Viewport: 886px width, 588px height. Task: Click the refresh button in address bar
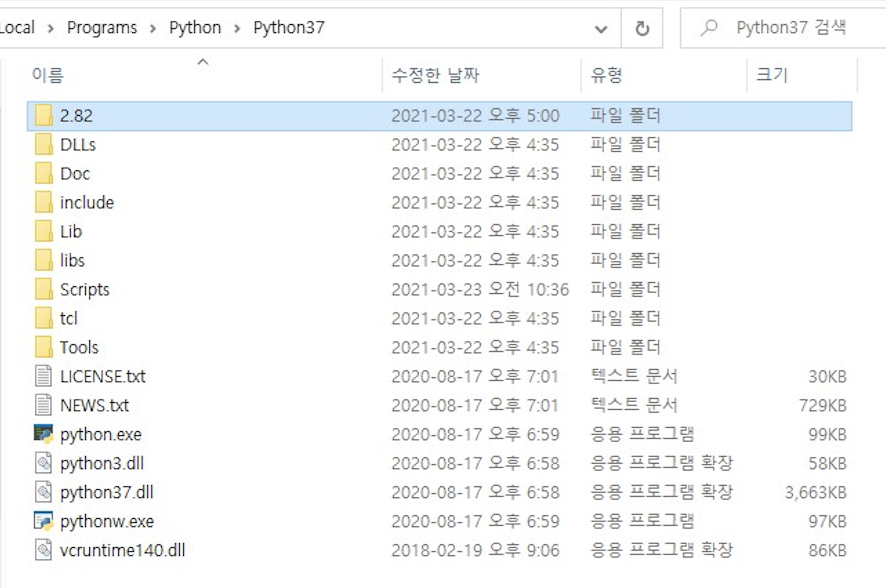[642, 28]
